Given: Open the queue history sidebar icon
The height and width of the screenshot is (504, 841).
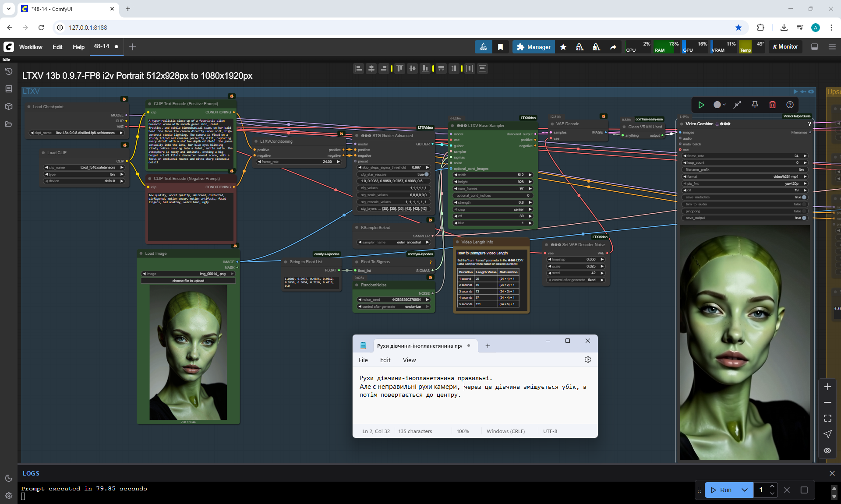Looking at the screenshot, I should click(9, 71).
